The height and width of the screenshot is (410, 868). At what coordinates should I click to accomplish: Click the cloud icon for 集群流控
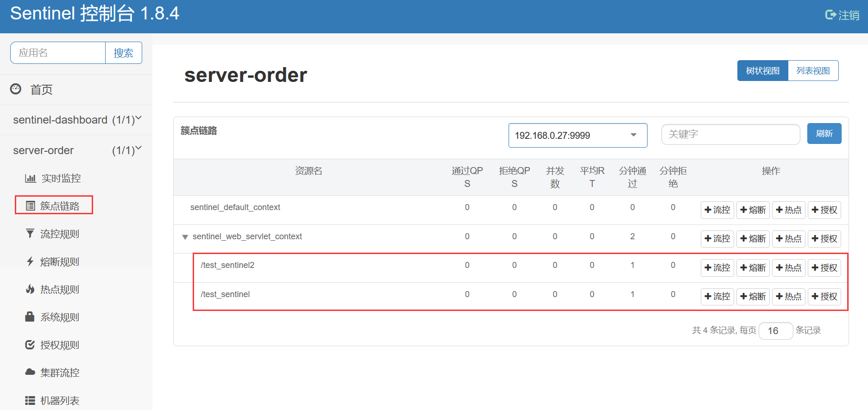pyautogui.click(x=30, y=372)
